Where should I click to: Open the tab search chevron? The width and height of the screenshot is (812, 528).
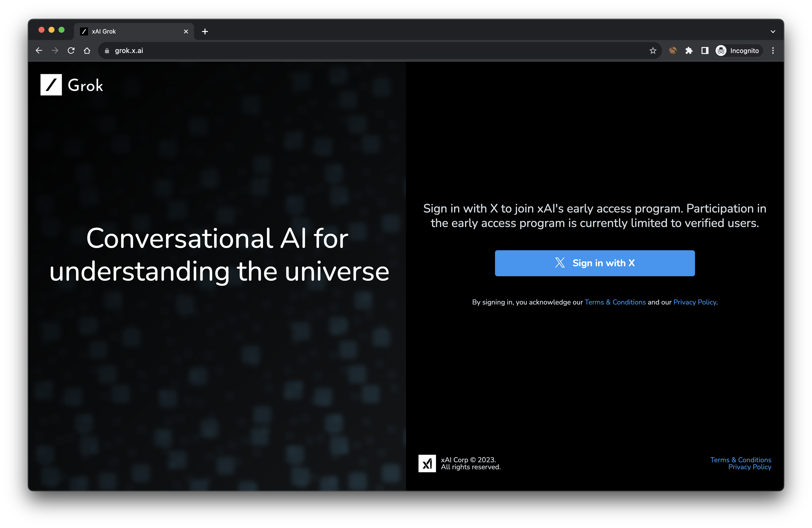click(773, 31)
